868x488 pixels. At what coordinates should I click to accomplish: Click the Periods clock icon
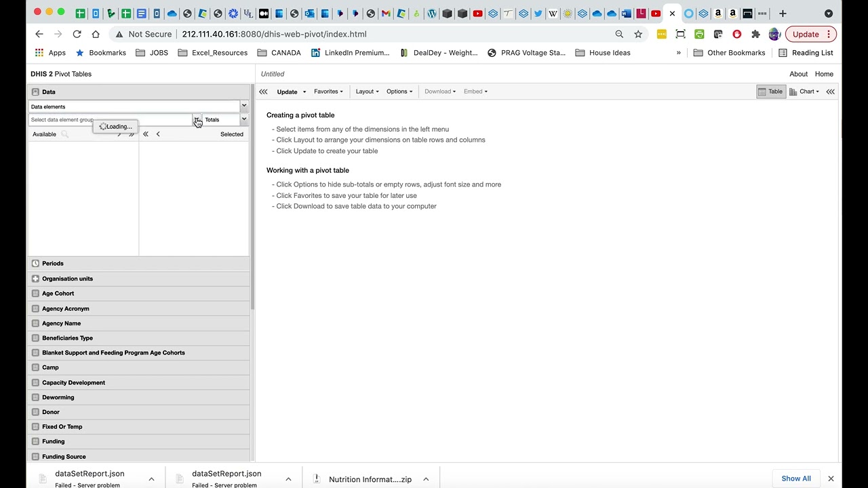pos(35,264)
